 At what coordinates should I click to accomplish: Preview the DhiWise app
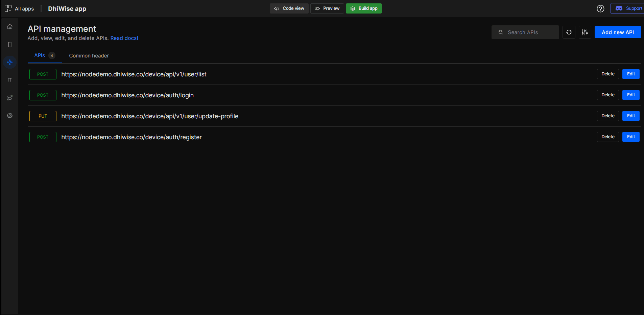327,8
